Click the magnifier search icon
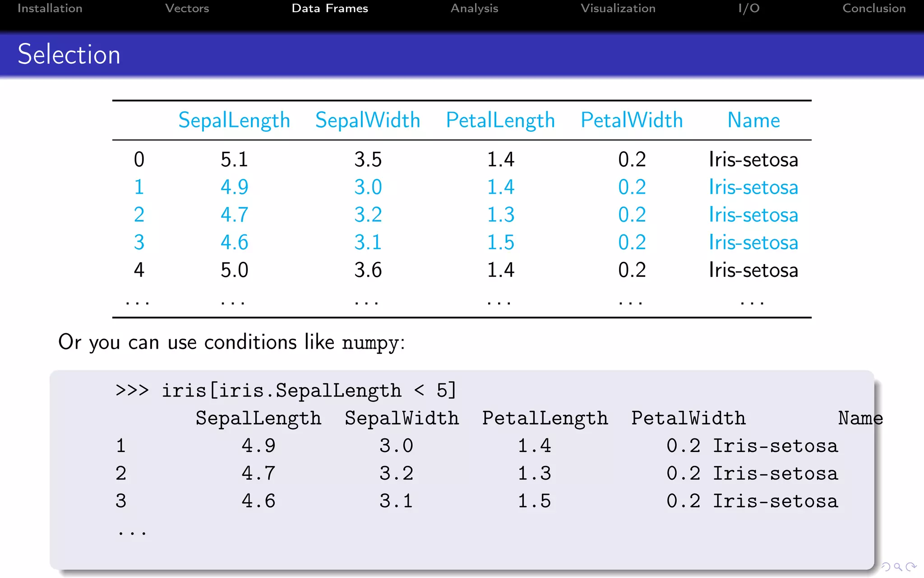The height and width of the screenshot is (578, 924). [x=898, y=567]
